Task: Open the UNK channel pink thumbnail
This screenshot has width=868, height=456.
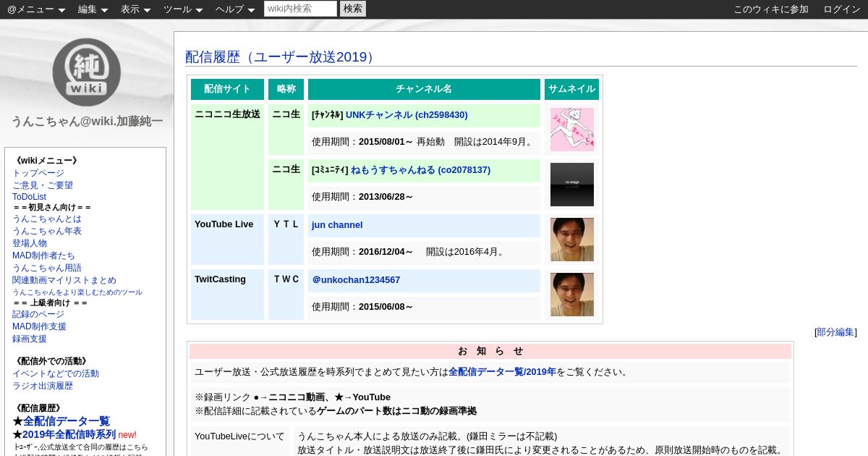Action: 571,130
